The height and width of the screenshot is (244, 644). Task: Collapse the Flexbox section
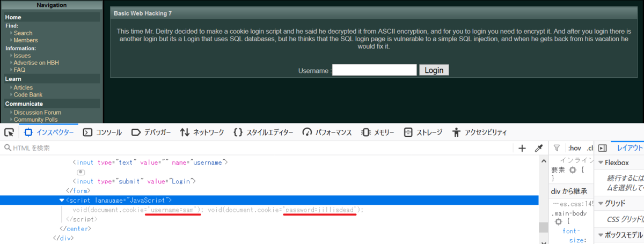(601, 162)
